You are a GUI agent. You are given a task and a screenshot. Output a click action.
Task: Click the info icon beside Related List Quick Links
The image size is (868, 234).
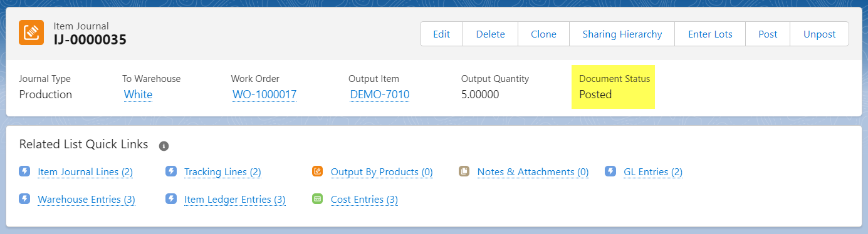(x=164, y=146)
